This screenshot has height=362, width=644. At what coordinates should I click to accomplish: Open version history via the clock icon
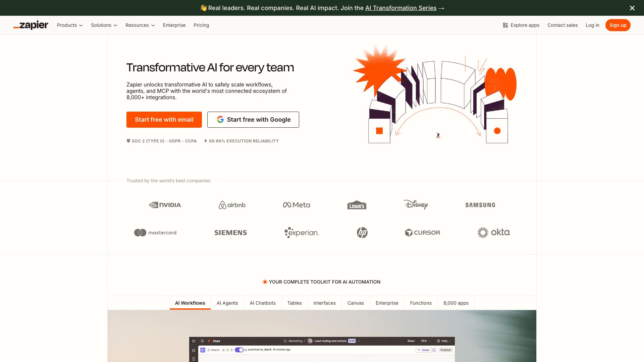pyautogui.click(x=434, y=350)
